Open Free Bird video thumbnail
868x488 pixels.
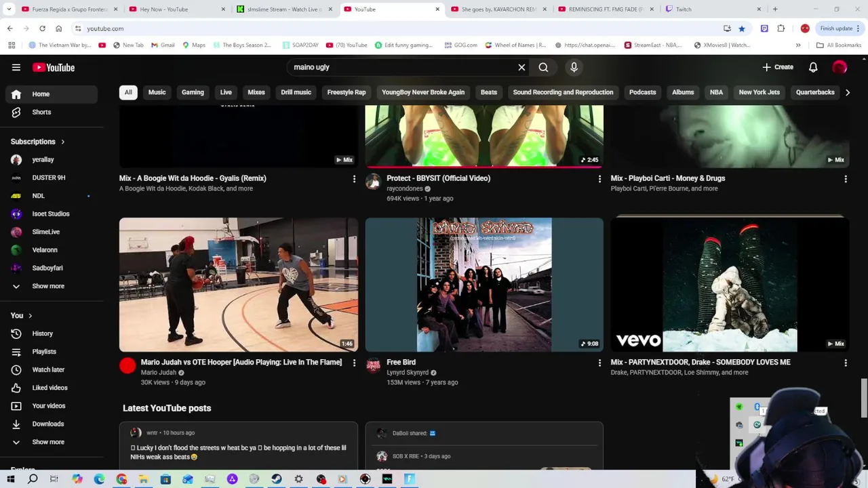tap(484, 285)
